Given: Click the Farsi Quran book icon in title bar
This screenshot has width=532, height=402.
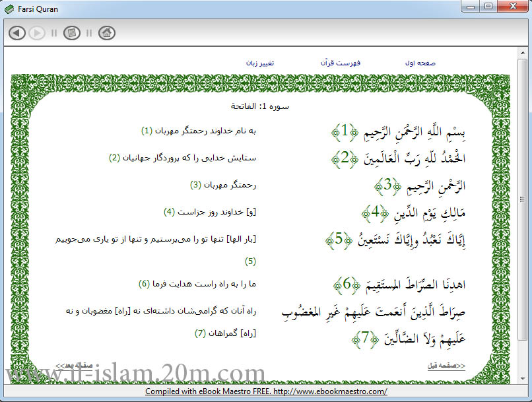Looking at the screenshot, I should pos(9,9).
